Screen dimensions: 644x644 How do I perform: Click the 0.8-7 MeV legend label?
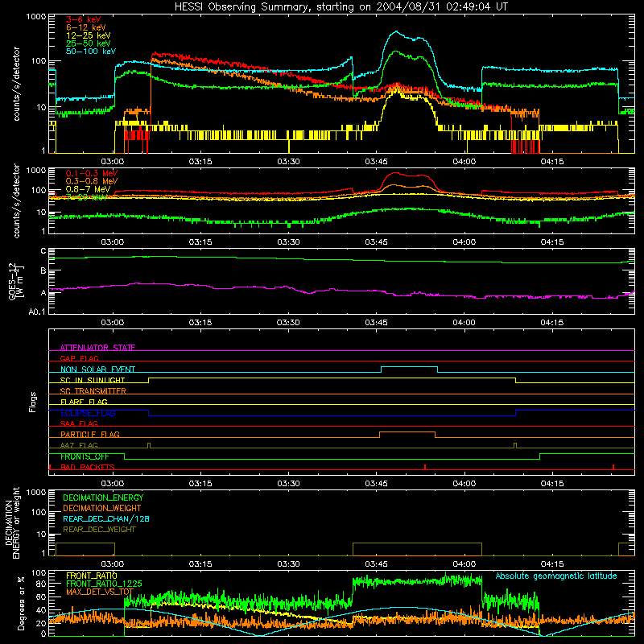pos(89,190)
